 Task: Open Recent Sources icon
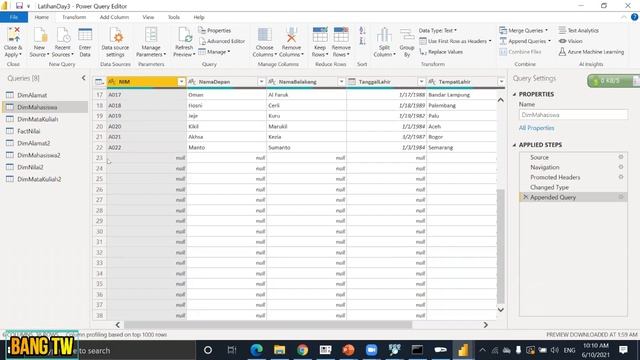click(x=63, y=35)
